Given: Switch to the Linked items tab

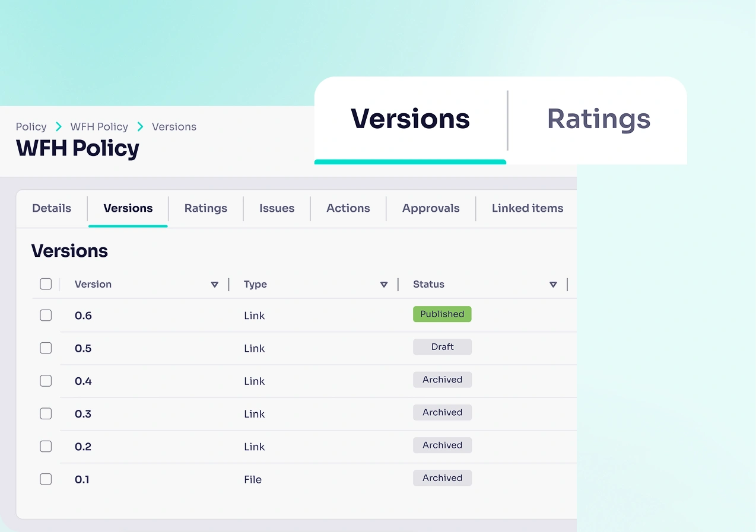Looking at the screenshot, I should [x=527, y=208].
